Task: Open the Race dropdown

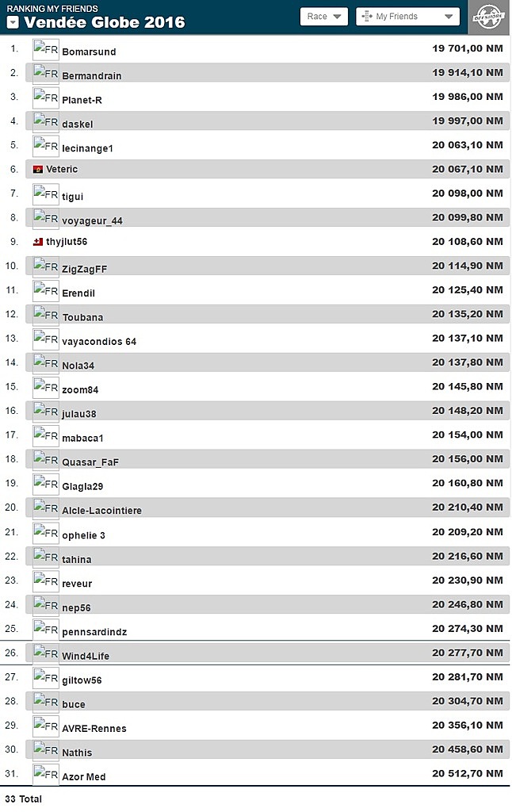Action: [x=323, y=17]
